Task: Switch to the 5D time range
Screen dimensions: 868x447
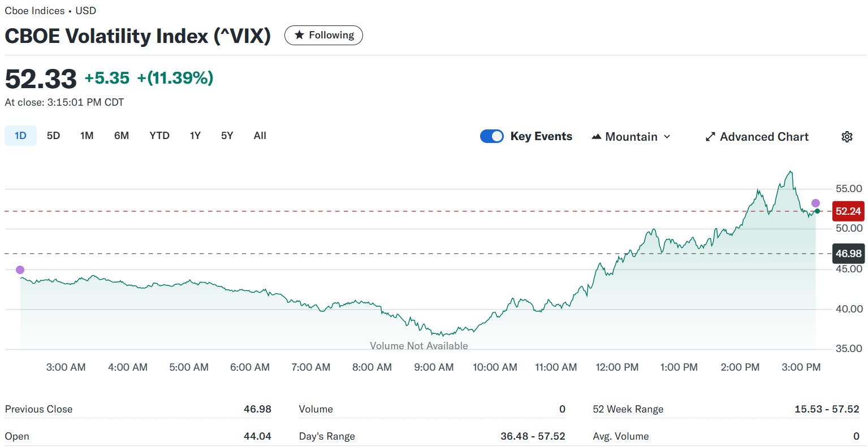Action: click(53, 136)
